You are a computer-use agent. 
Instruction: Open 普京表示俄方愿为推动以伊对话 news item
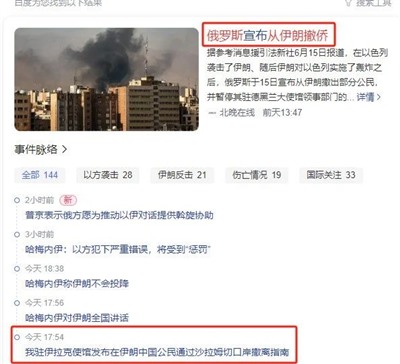tap(119, 215)
